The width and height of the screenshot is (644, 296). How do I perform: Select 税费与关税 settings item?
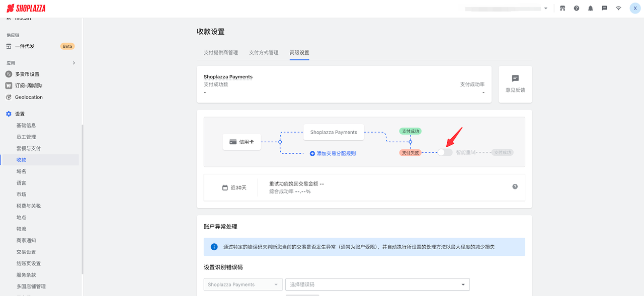29,206
